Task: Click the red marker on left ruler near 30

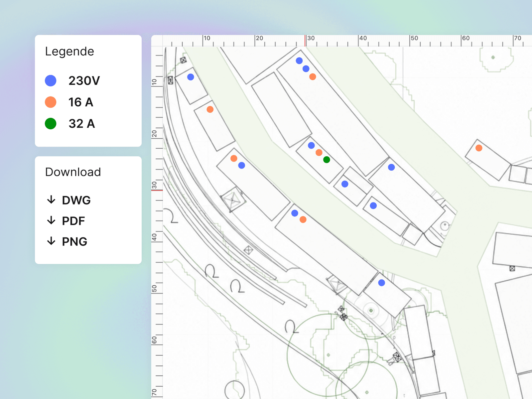Action: tap(157, 190)
